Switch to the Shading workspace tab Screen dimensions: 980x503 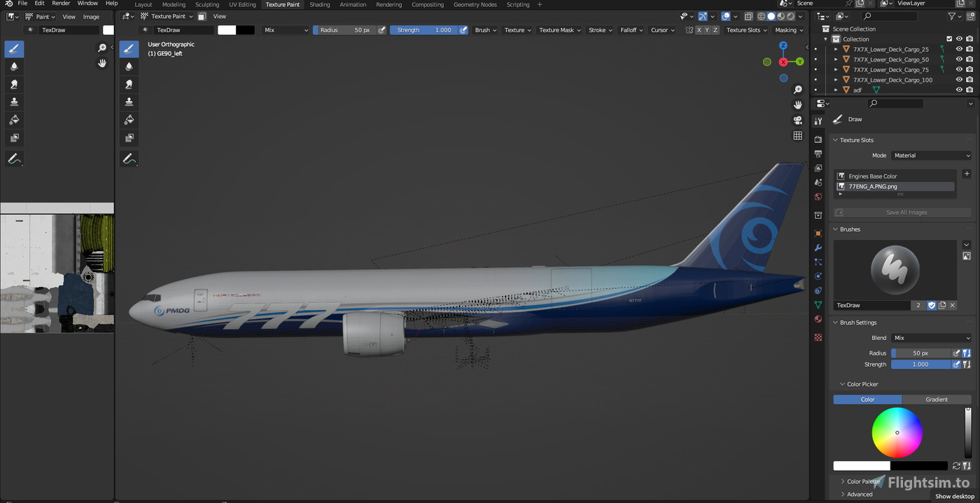pyautogui.click(x=319, y=4)
